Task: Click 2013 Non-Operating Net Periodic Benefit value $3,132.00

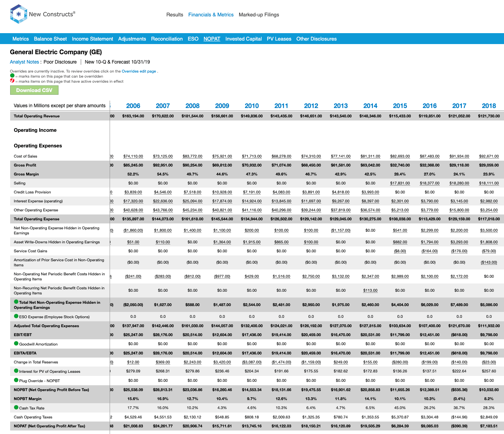Action: click(341, 276)
